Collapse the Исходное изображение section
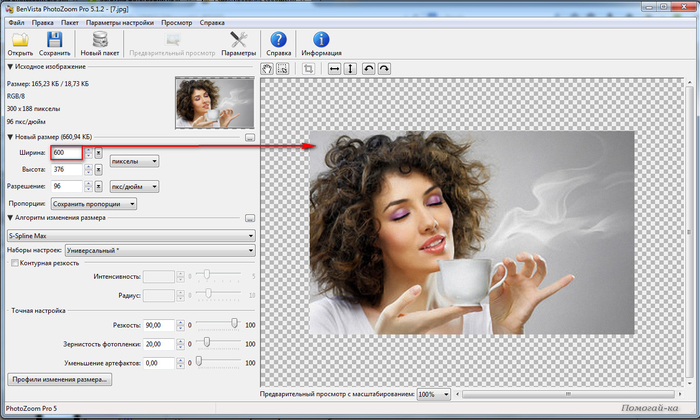The height and width of the screenshot is (420, 700). (10, 67)
